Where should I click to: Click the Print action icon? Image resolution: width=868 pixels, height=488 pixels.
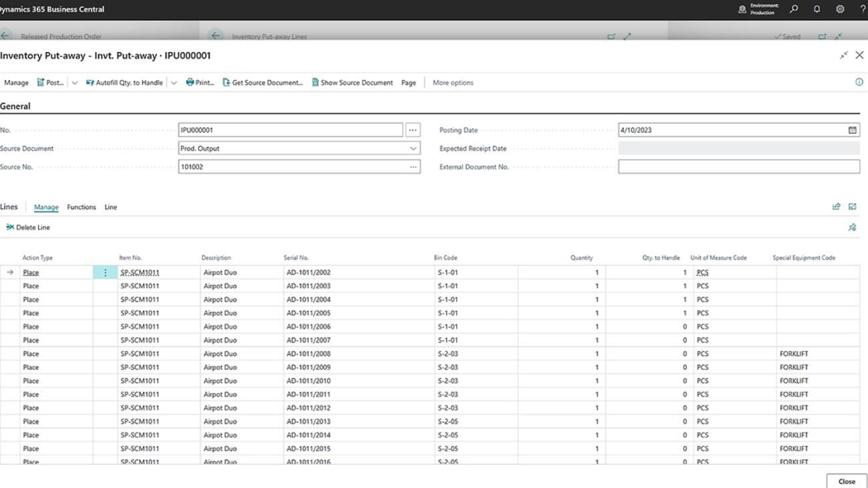190,83
